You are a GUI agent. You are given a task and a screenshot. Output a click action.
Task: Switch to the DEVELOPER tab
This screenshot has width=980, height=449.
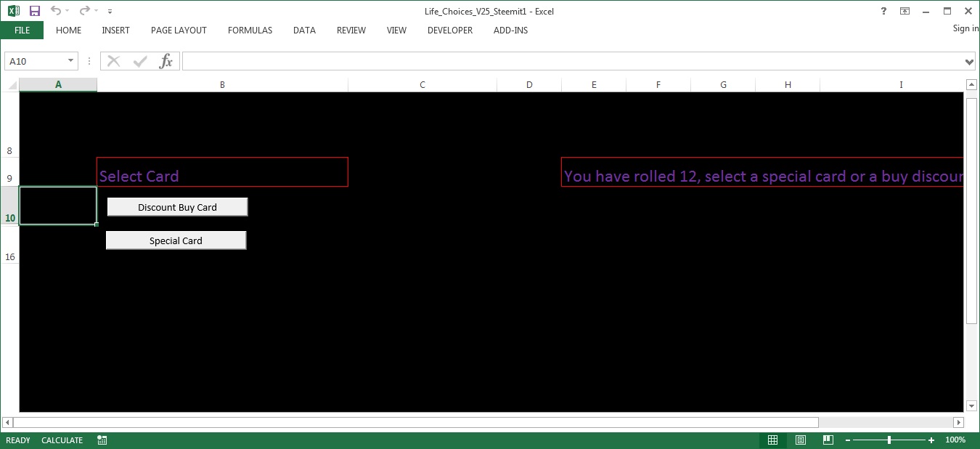(x=450, y=31)
